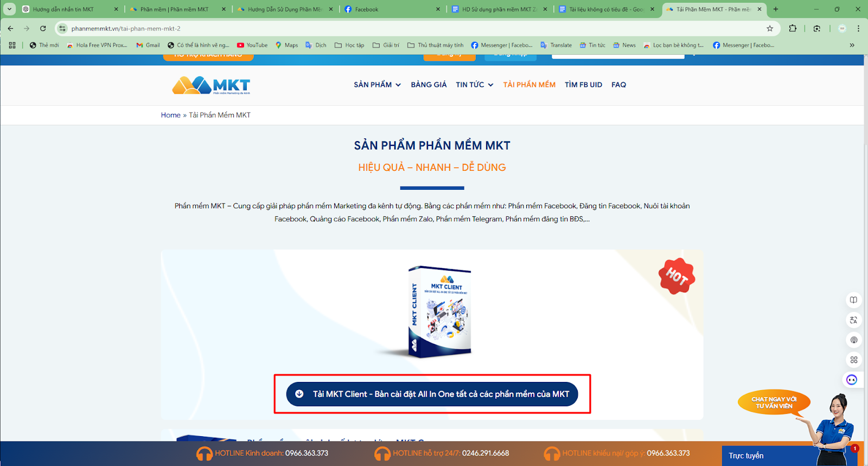
Task: Open the Gmail bookmark
Action: click(x=148, y=45)
